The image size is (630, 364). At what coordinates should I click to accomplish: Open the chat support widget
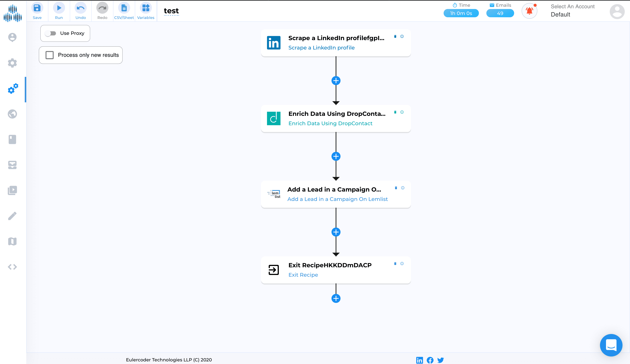point(611,345)
